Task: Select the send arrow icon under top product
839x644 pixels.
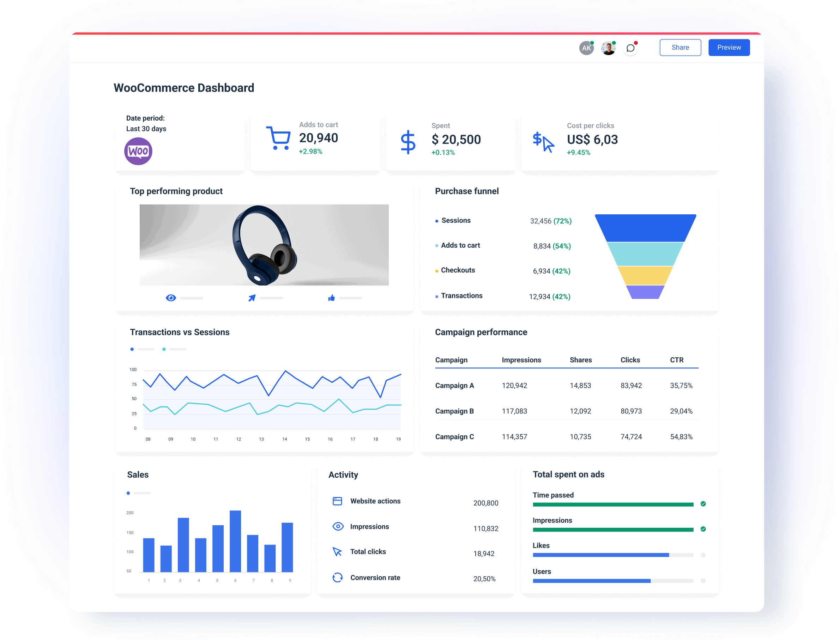Action: pyautogui.click(x=252, y=298)
